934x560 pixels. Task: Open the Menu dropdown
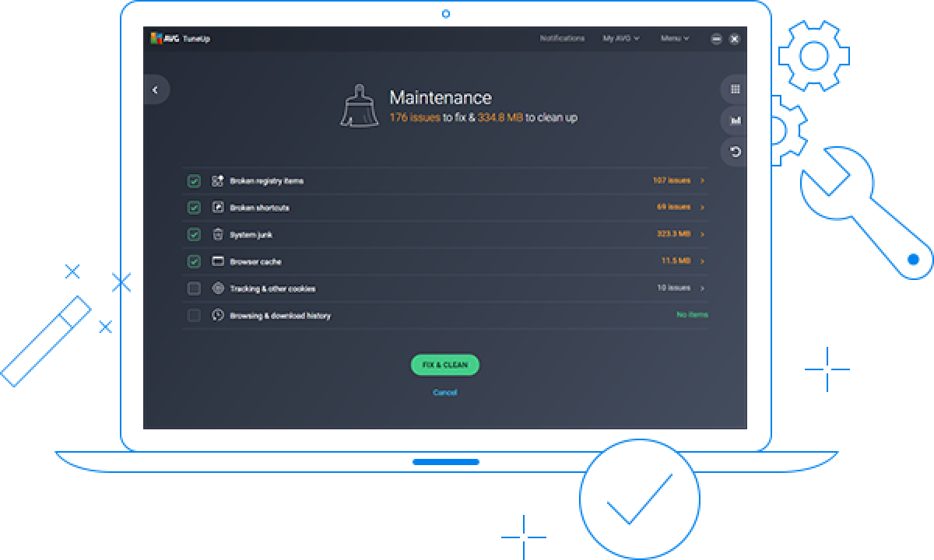674,38
